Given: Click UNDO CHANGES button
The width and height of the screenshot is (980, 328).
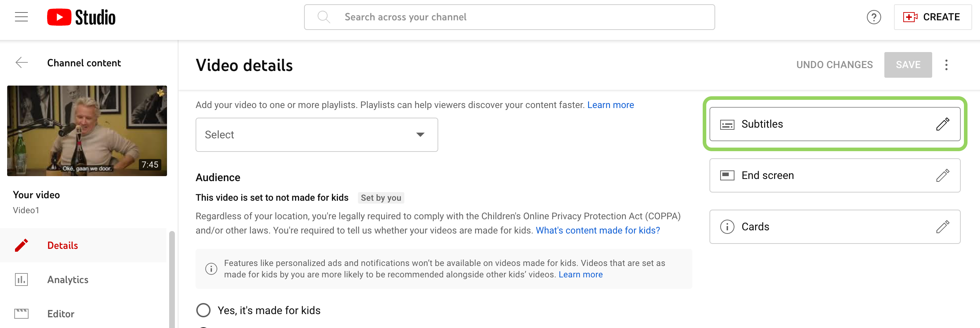Looking at the screenshot, I should (x=834, y=65).
